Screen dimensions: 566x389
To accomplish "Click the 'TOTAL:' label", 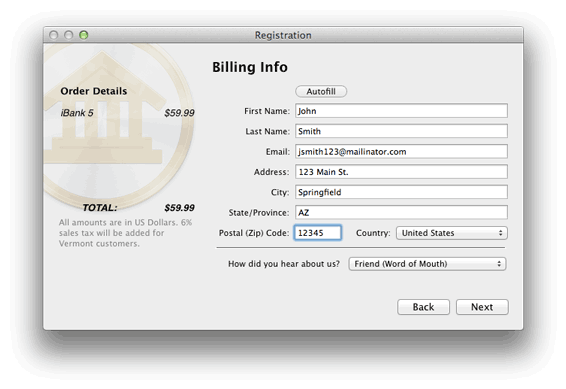I will click(100, 208).
